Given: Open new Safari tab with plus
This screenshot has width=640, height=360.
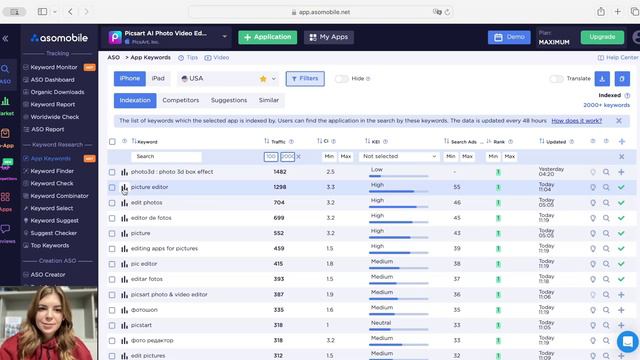Looking at the screenshot, I should tap(618, 12).
